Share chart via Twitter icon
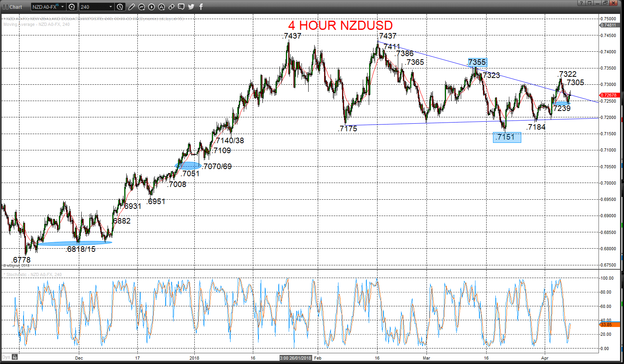Viewport: 624px width, 364px height. pyautogui.click(x=191, y=7)
